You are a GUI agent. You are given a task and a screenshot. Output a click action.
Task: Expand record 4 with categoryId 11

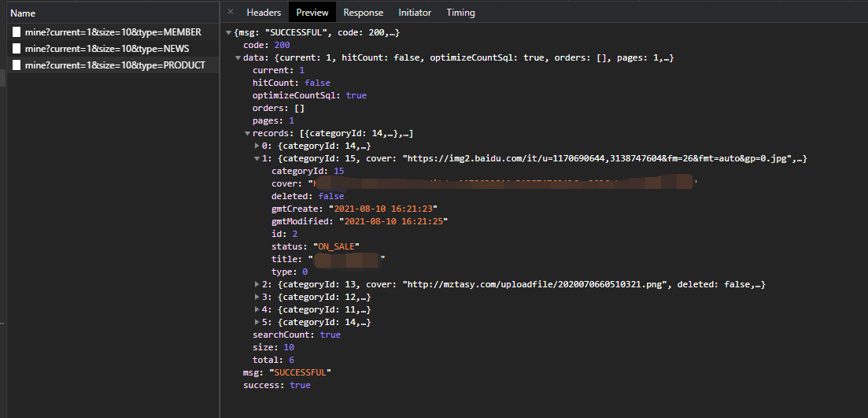pos(257,309)
